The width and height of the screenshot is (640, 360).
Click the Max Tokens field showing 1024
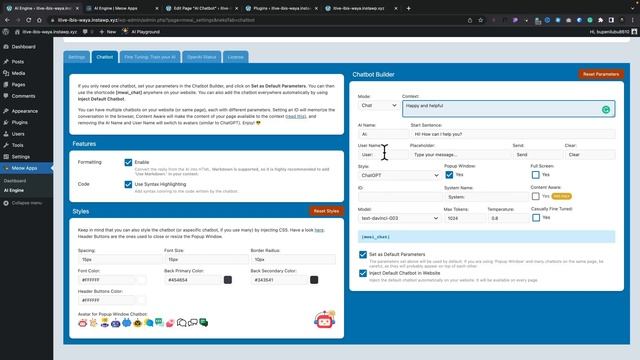tap(464, 218)
